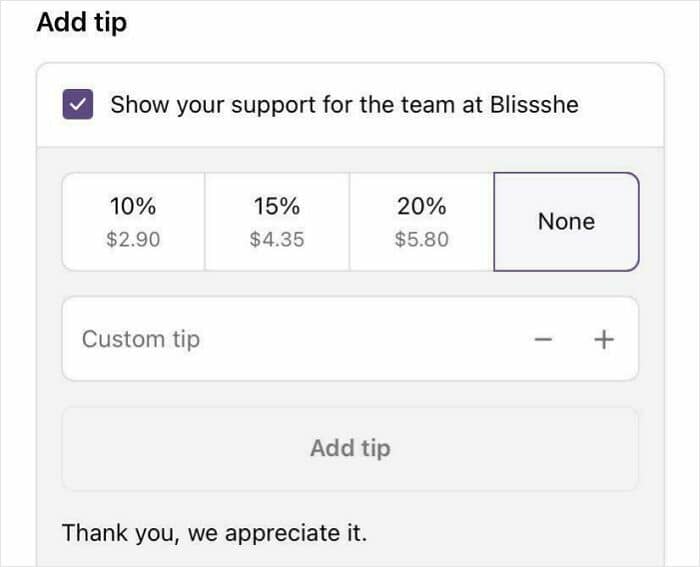Uncheck the show your support checkbox
Viewport: 700px width, 567px height.
[78, 105]
